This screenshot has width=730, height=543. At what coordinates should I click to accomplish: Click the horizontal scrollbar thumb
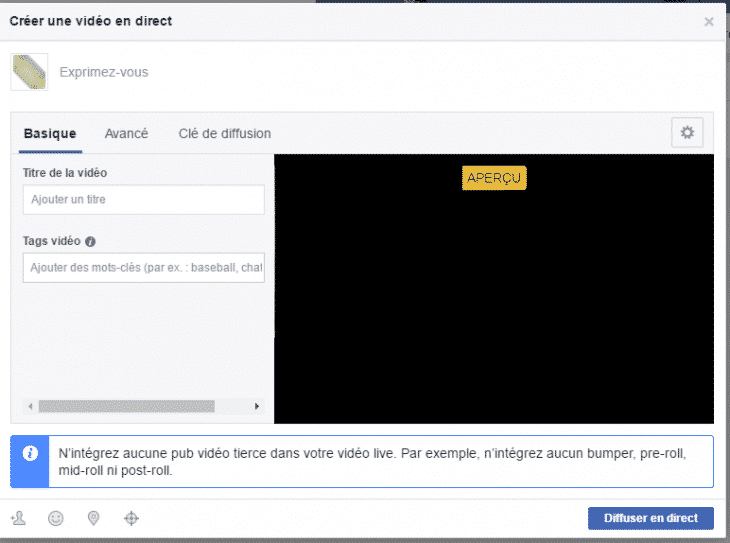[x=126, y=407]
